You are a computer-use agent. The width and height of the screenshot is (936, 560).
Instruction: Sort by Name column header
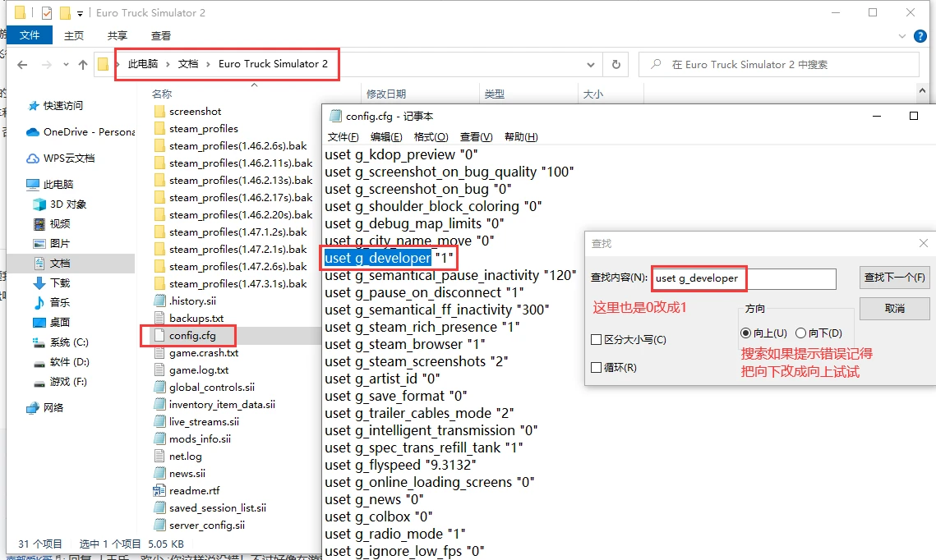click(x=162, y=94)
